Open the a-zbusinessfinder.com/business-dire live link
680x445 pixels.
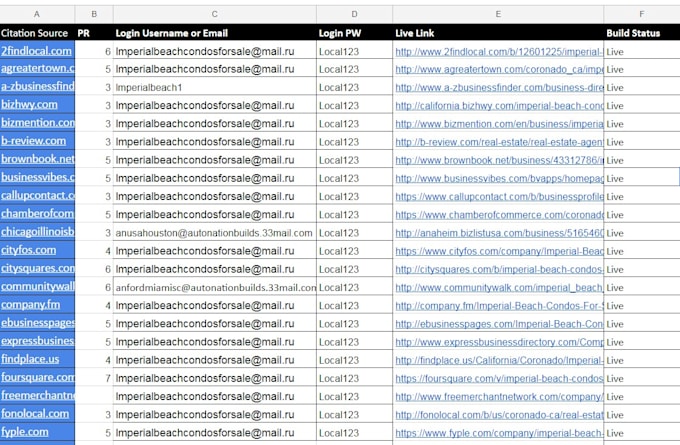tap(499, 88)
